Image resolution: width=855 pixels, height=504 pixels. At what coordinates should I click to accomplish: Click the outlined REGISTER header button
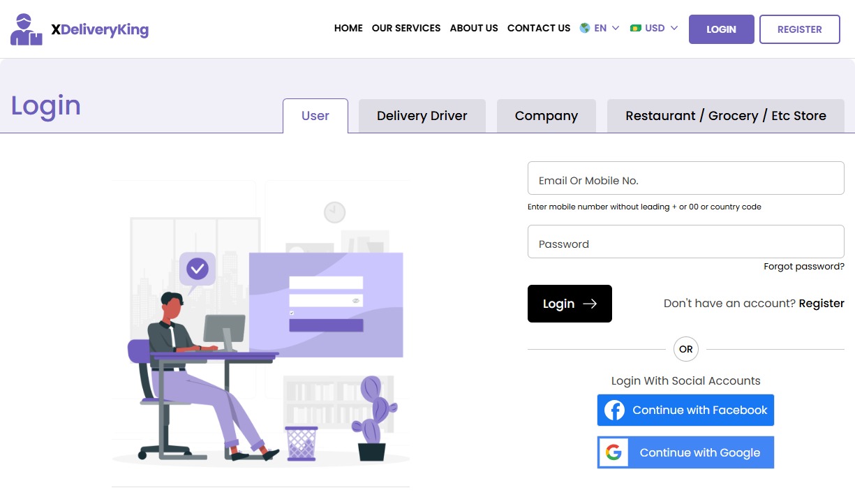coord(800,29)
